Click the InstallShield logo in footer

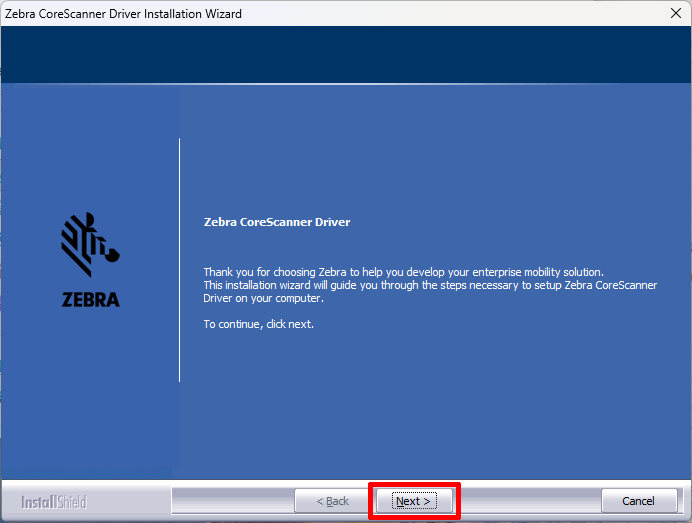55,501
